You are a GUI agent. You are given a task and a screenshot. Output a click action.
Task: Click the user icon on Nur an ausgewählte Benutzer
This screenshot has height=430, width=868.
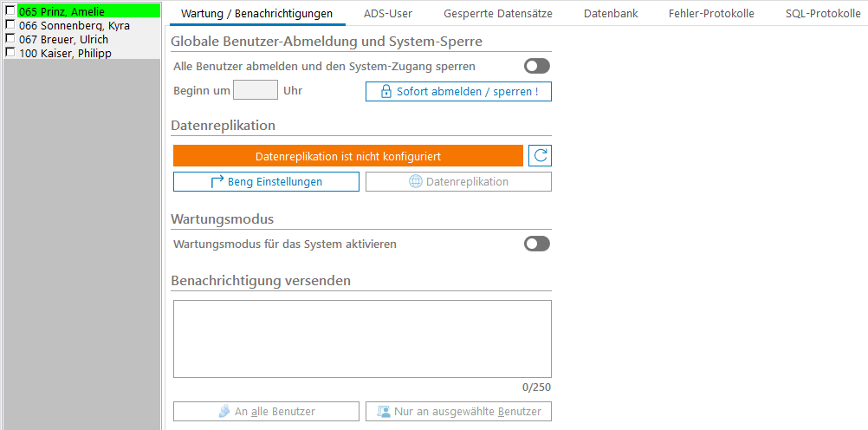(x=382, y=412)
